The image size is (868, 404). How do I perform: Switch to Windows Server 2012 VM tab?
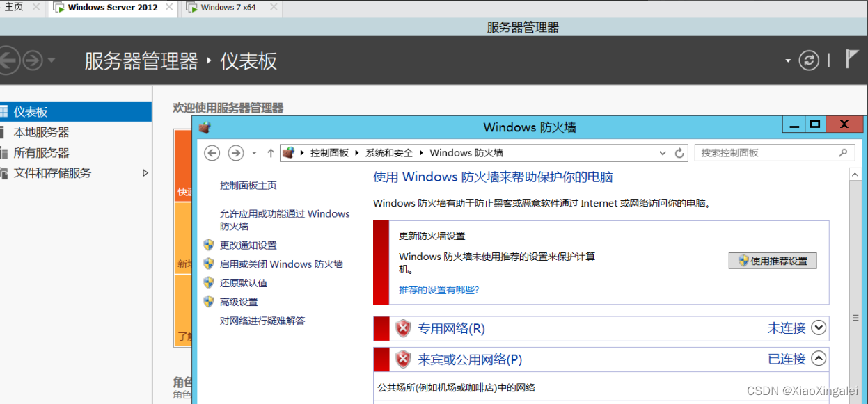(112, 8)
